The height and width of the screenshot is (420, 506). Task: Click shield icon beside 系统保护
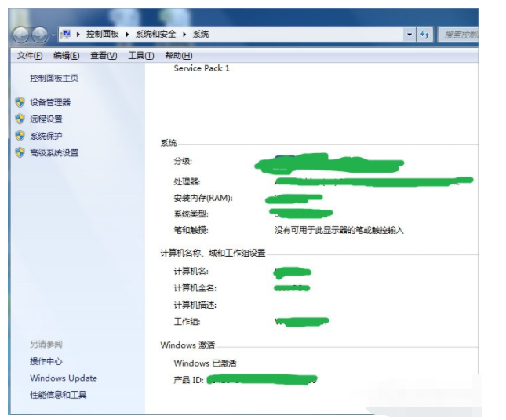click(x=20, y=136)
